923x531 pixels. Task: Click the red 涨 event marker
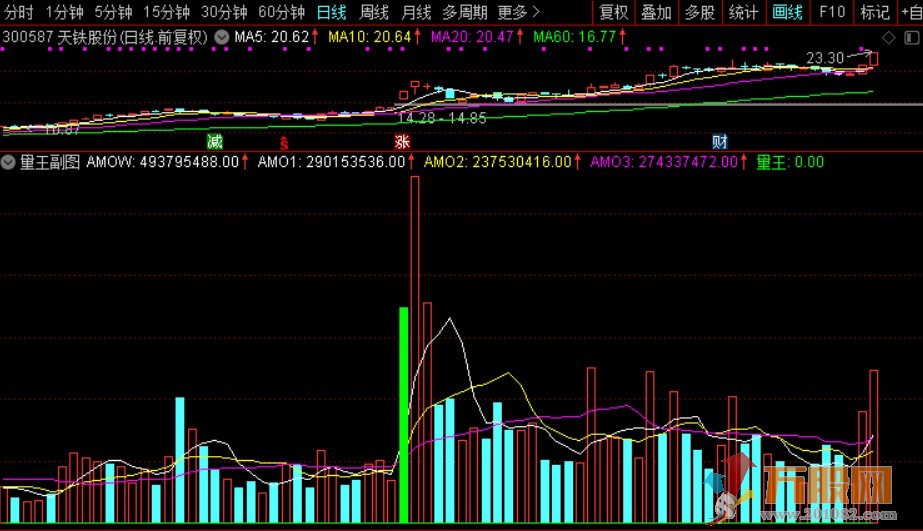402,141
